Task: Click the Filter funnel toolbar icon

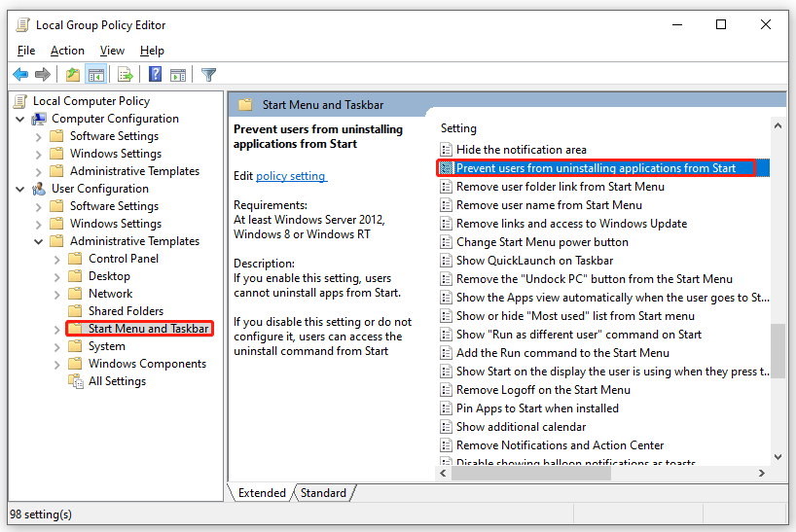Action: (208, 75)
